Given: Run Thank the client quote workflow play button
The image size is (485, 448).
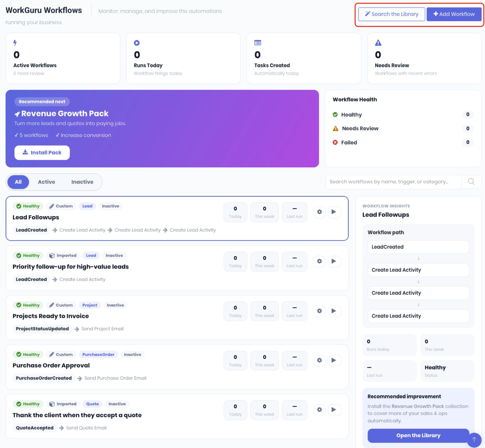Looking at the screenshot, I should [x=334, y=409].
